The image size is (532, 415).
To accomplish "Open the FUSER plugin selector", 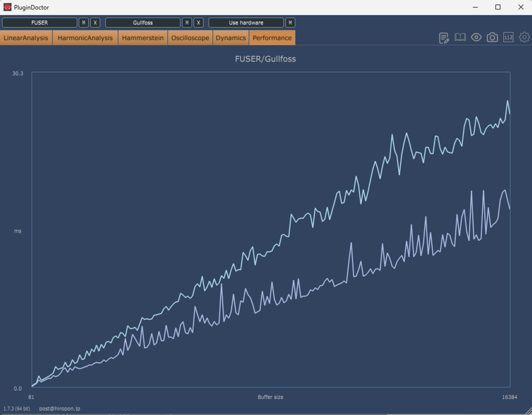I will pos(39,23).
